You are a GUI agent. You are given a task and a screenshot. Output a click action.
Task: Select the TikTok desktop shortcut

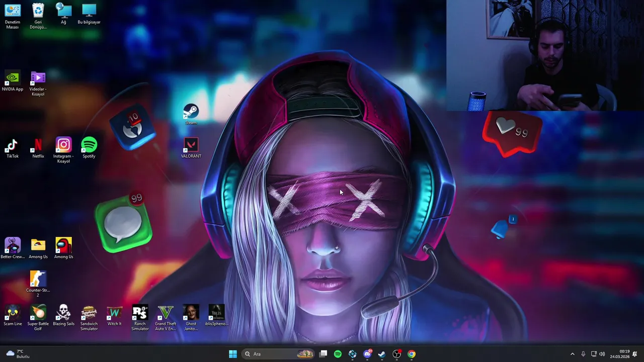tap(13, 148)
